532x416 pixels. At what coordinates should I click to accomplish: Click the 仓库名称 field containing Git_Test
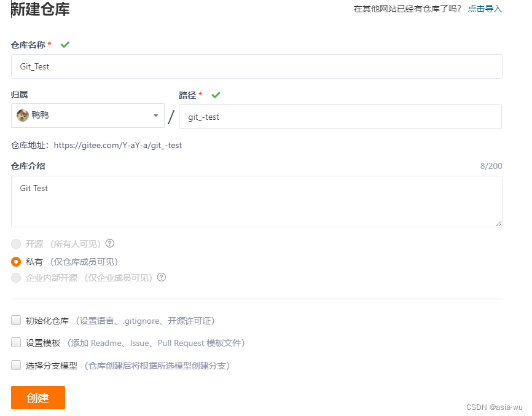pos(257,66)
